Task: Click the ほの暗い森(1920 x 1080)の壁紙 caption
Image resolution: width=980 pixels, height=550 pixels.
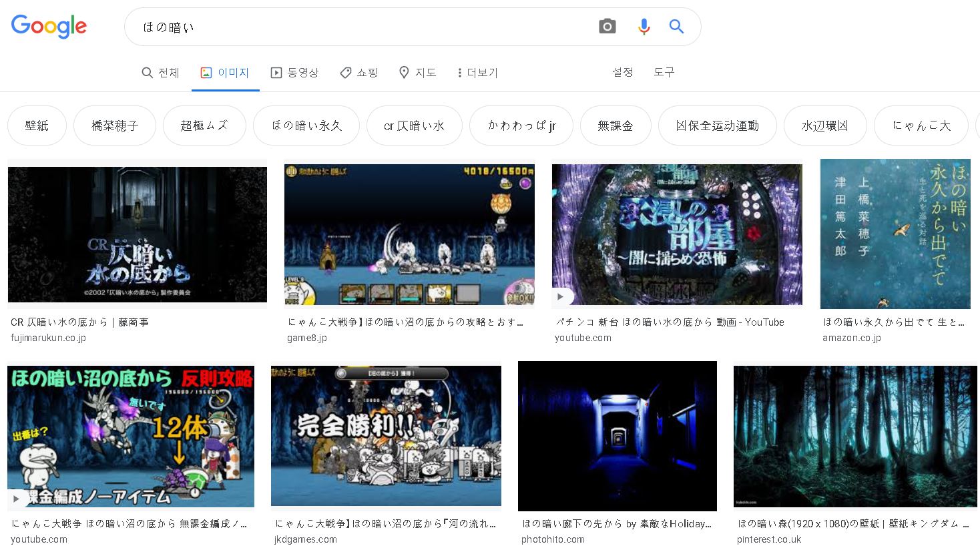Action: (x=853, y=524)
